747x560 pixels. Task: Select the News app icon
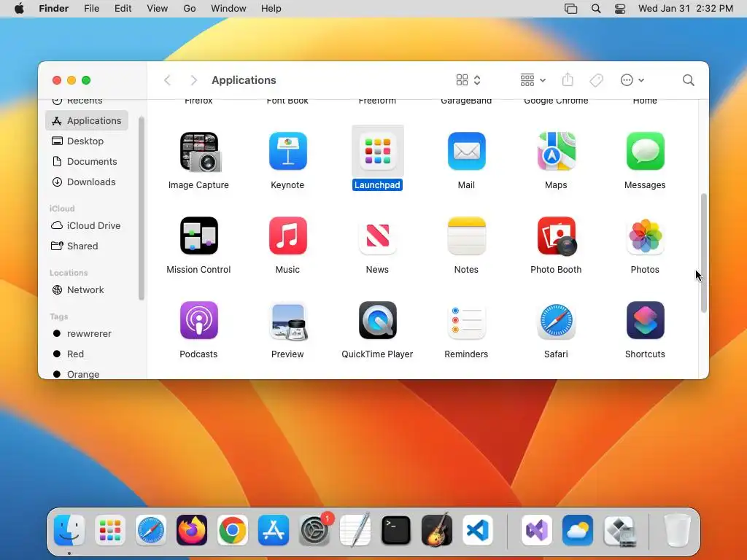coord(377,236)
